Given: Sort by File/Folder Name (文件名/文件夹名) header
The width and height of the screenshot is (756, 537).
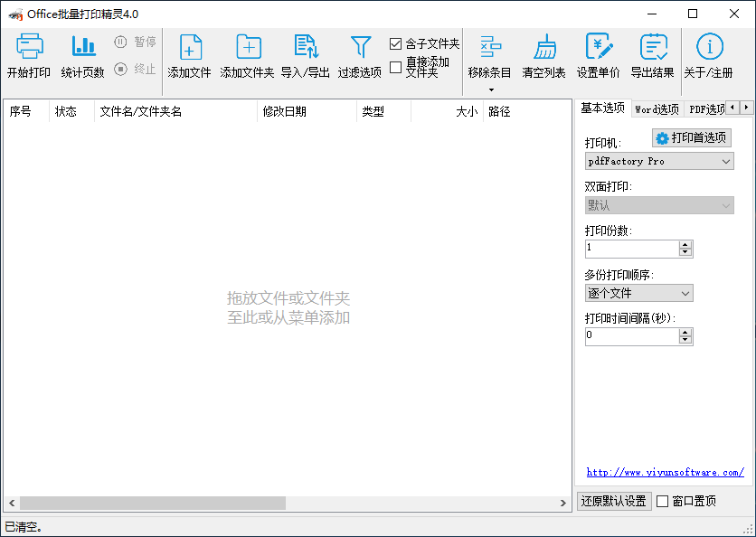Looking at the screenshot, I should (176, 111).
